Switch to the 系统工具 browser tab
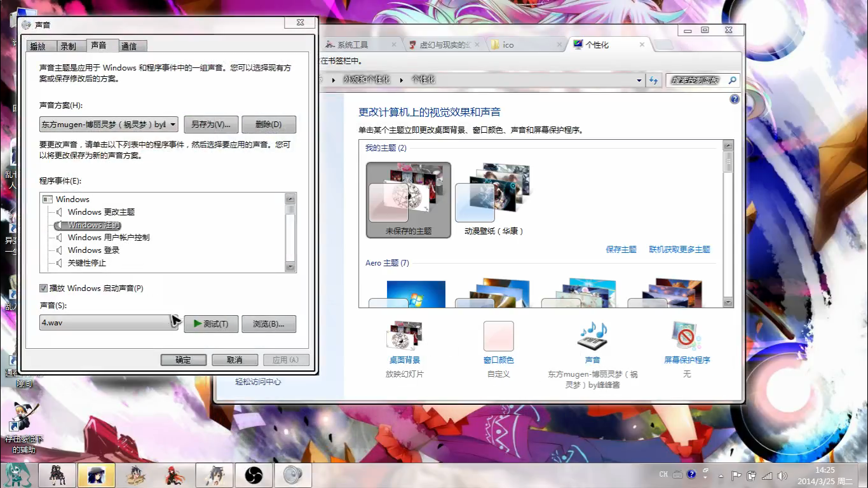Image resolution: width=868 pixels, height=488 pixels. [x=362, y=45]
